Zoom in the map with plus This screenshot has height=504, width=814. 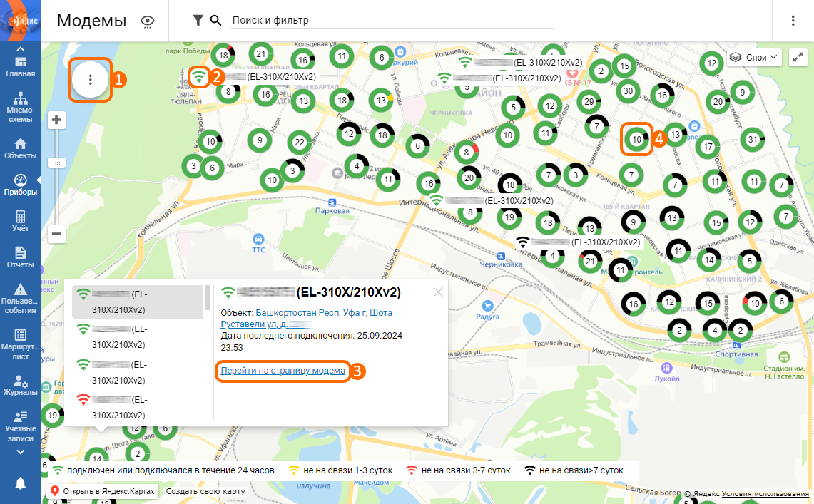tap(56, 120)
